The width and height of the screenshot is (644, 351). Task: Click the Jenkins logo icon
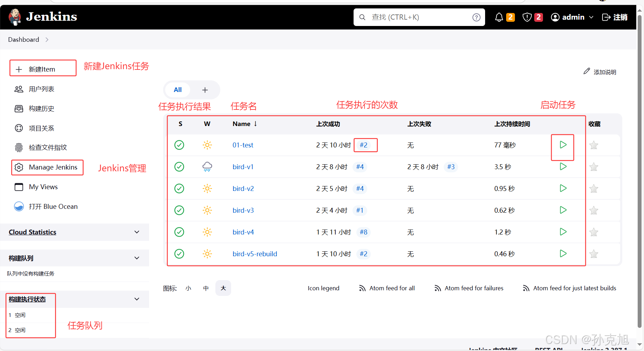[x=15, y=17]
